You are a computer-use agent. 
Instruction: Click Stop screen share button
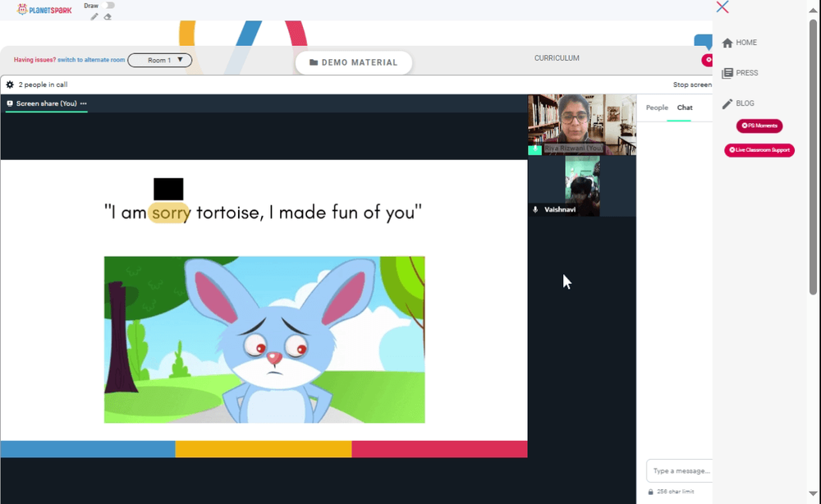click(692, 85)
